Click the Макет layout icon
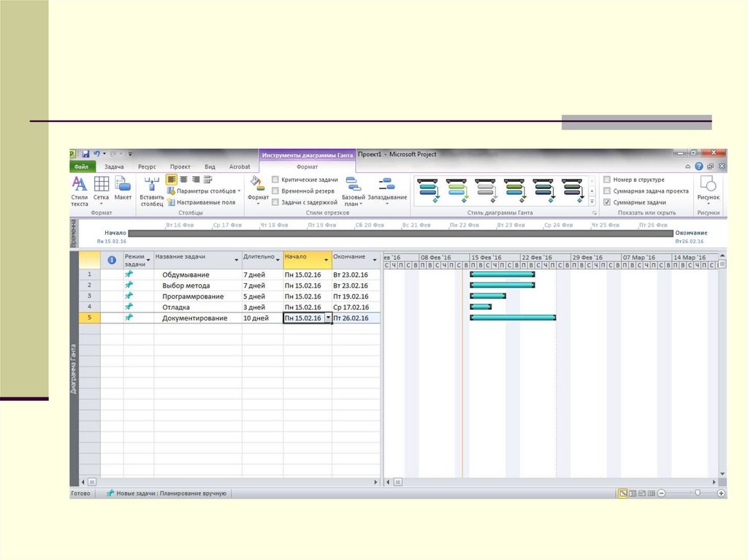 pos(123,185)
